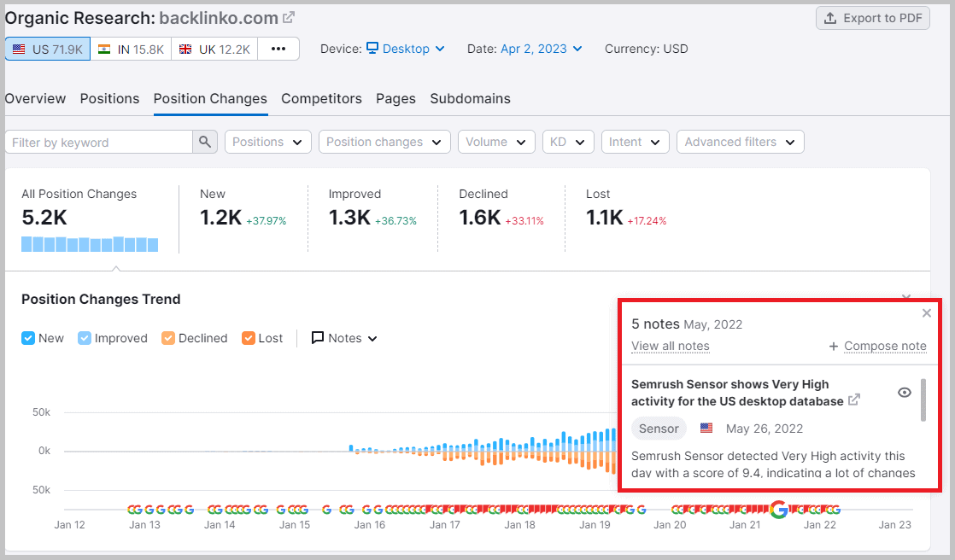
Task: Click the large Google note marker near Jan 21
Action: (x=778, y=509)
